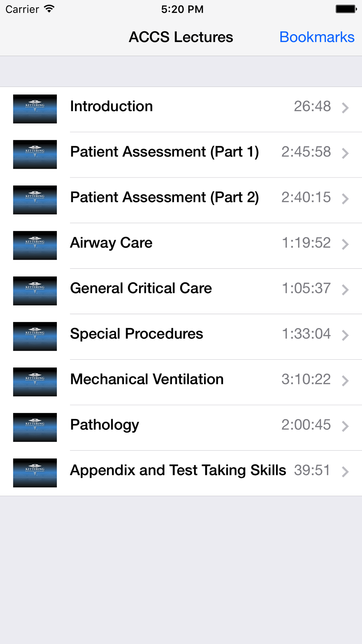The width and height of the screenshot is (362, 644).
Task: Tap the Introduction lecture thumbnail
Action: pyautogui.click(x=35, y=109)
